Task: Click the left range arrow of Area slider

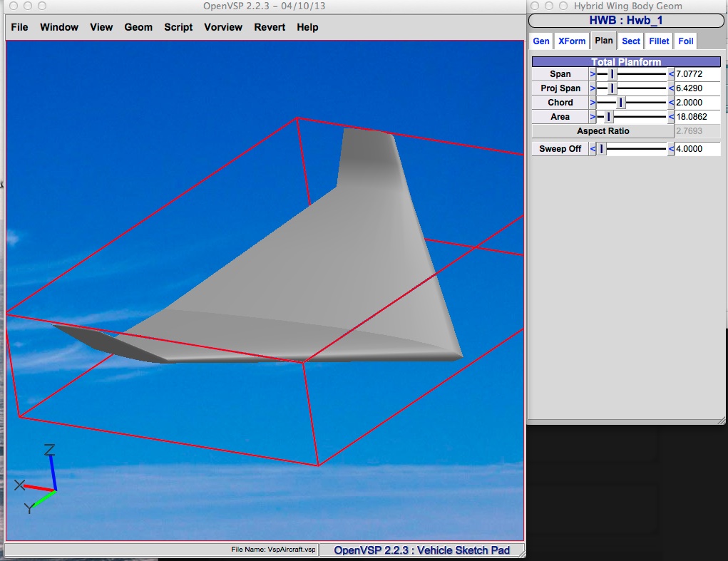Action: click(593, 117)
